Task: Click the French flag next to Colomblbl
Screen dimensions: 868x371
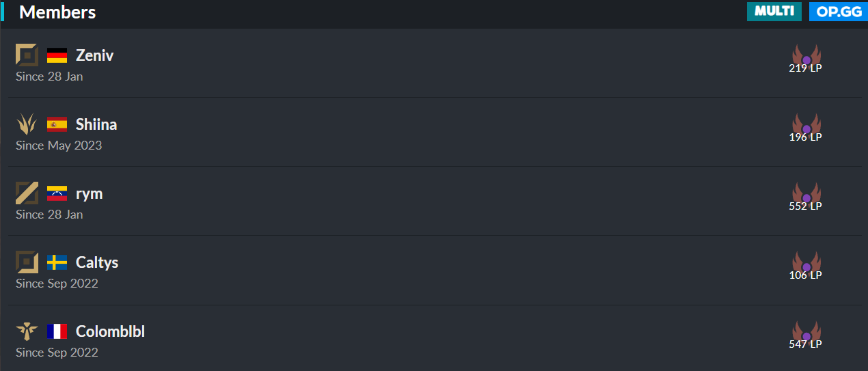Action: click(x=57, y=331)
